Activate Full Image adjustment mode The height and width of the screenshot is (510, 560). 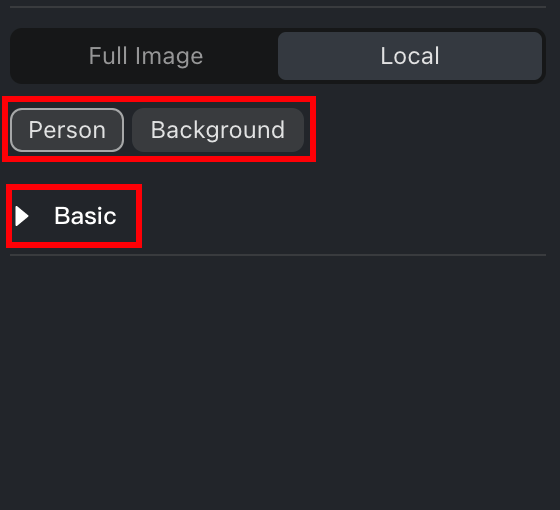point(146,56)
